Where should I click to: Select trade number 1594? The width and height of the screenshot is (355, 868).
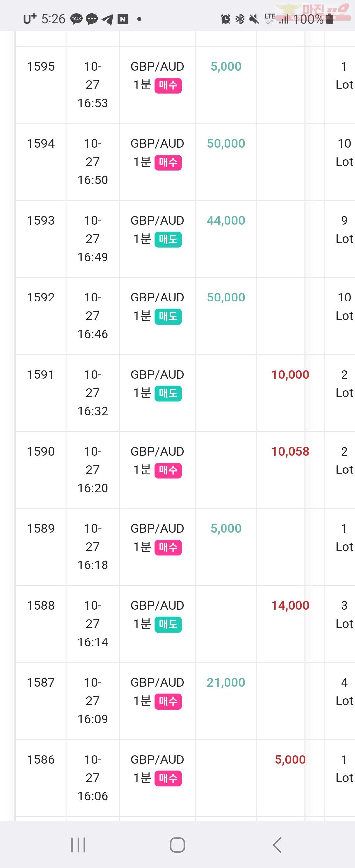(x=41, y=144)
